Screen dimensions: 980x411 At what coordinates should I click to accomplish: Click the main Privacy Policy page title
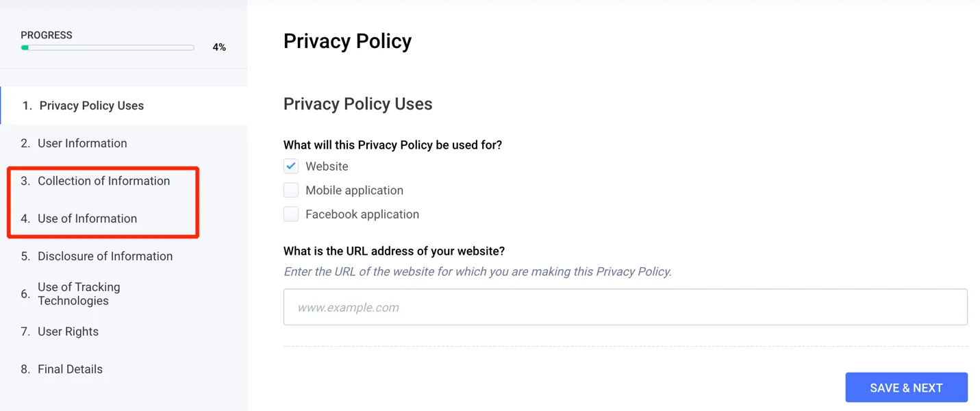click(x=347, y=41)
